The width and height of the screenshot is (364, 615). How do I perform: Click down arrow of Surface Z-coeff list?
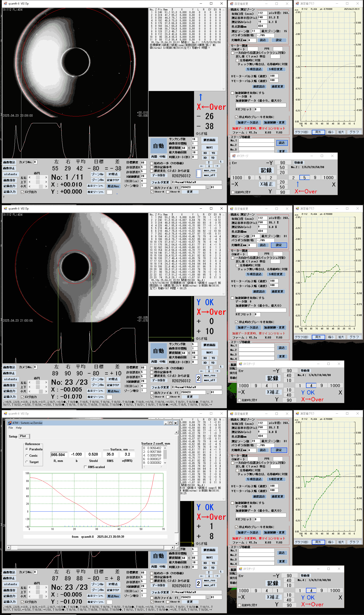coord(165,463)
